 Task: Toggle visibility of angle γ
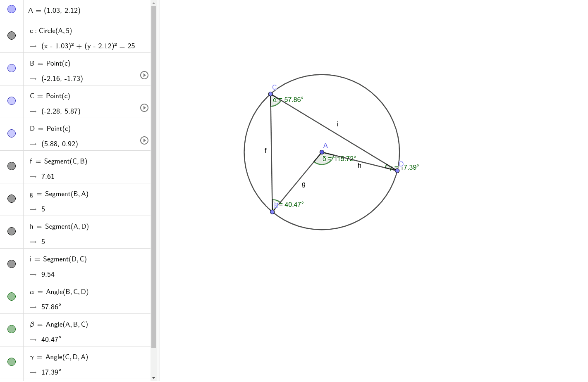pos(12,362)
